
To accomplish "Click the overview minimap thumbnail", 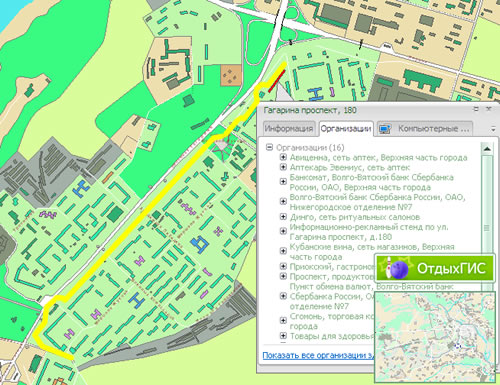I will coord(435,337).
